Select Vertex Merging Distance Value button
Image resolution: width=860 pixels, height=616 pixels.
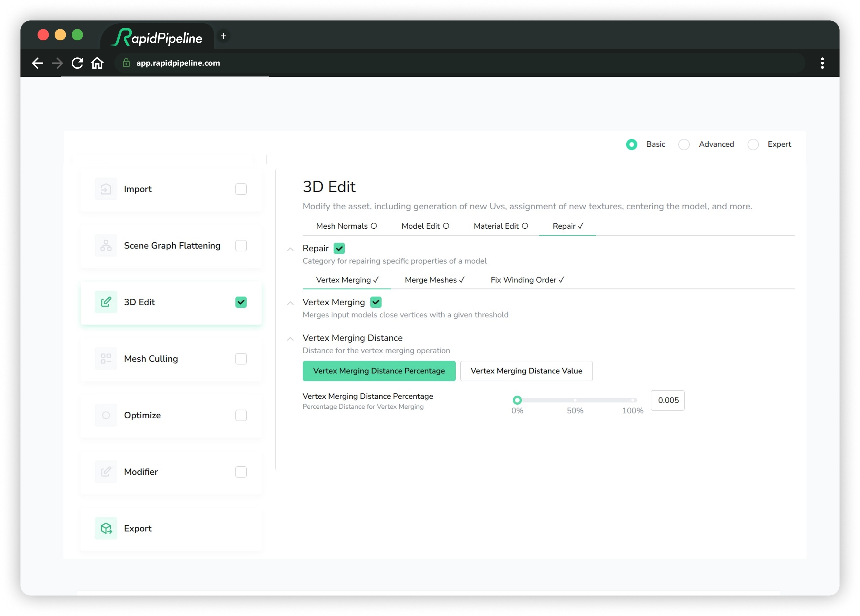[526, 371]
